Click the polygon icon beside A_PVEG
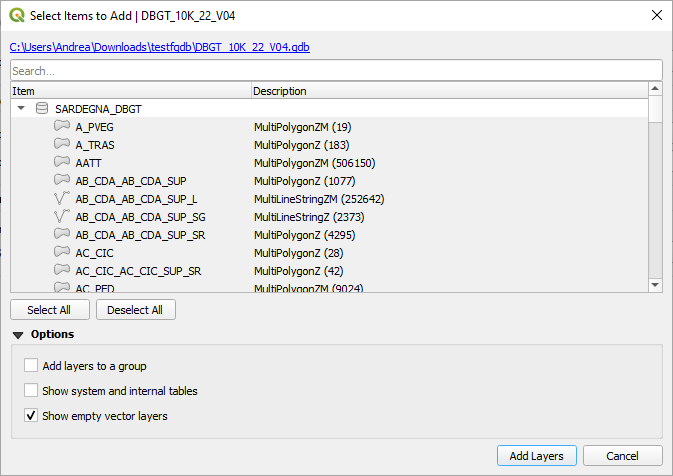Image resolution: width=673 pixels, height=476 pixels. coord(62,126)
